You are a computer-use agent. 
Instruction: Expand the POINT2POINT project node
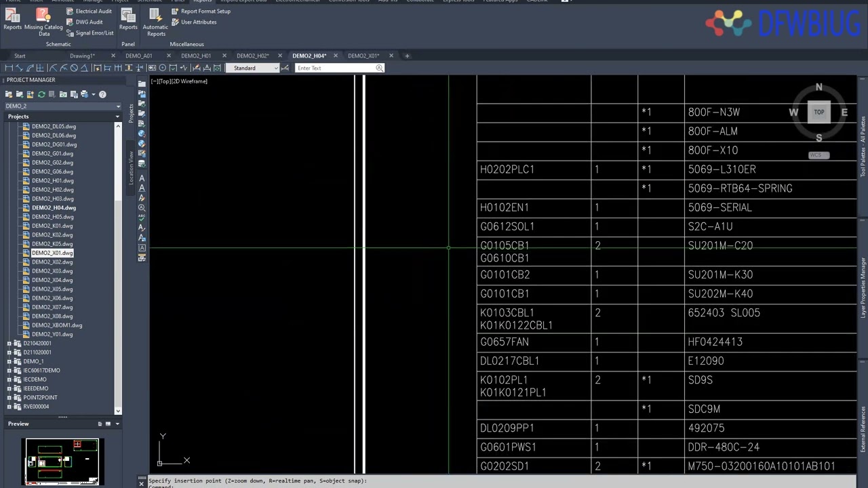coord(9,397)
